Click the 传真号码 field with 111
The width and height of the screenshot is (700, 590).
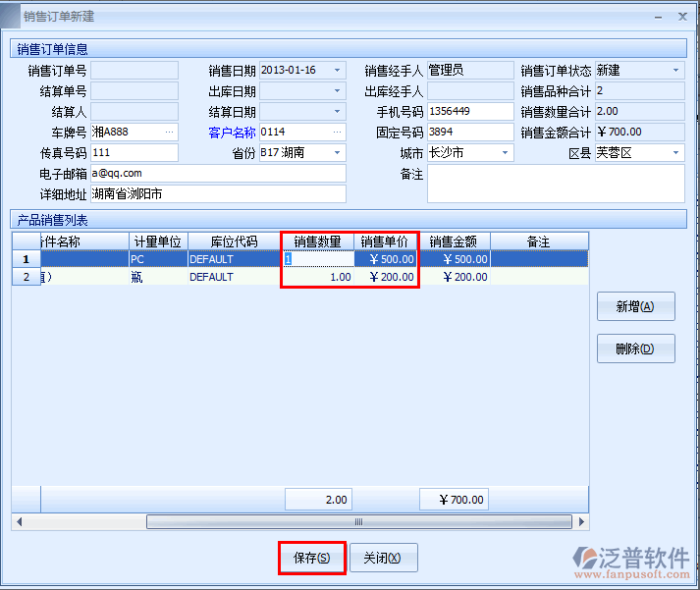click(135, 152)
